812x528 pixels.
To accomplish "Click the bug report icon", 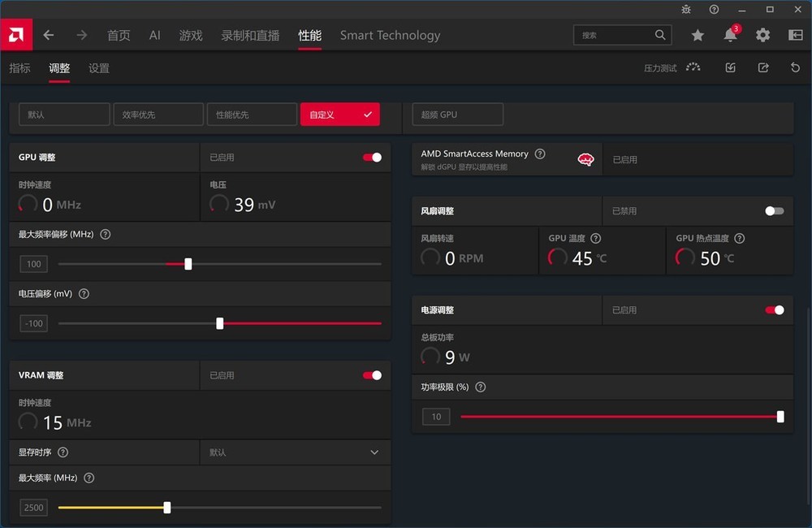I will click(x=686, y=9).
